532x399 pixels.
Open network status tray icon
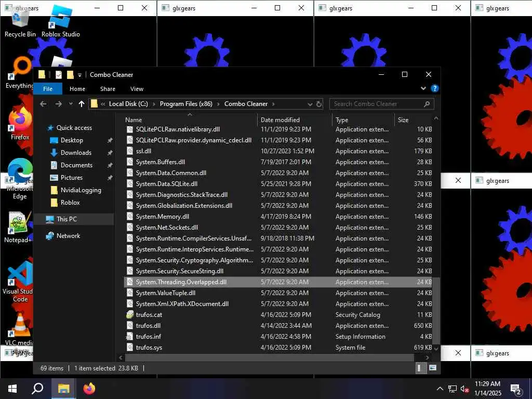453,389
